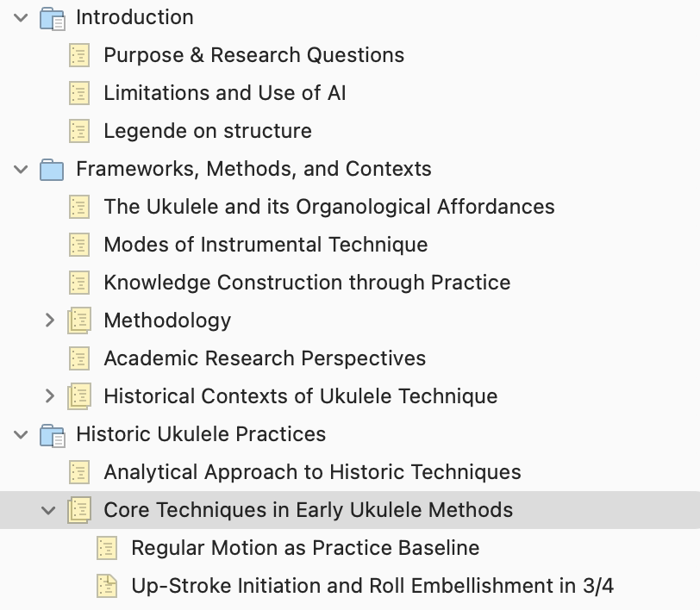This screenshot has width=700, height=610.
Task: Select Limitations and Use of AI document
Action: pos(224,93)
